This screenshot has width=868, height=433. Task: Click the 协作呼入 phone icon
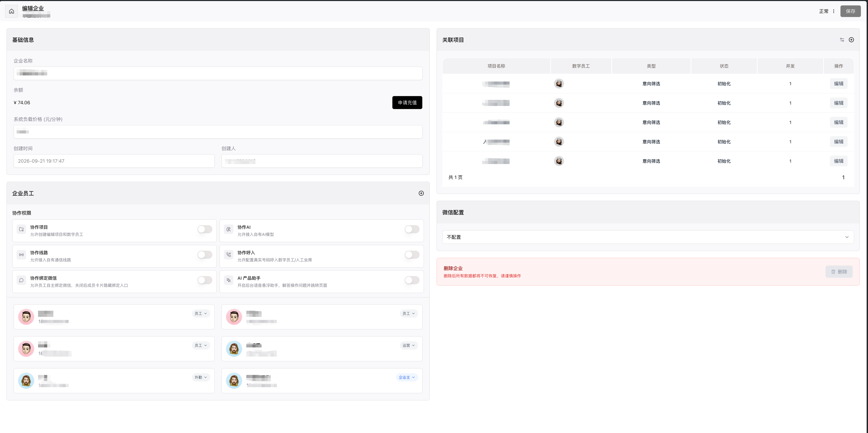(x=228, y=255)
